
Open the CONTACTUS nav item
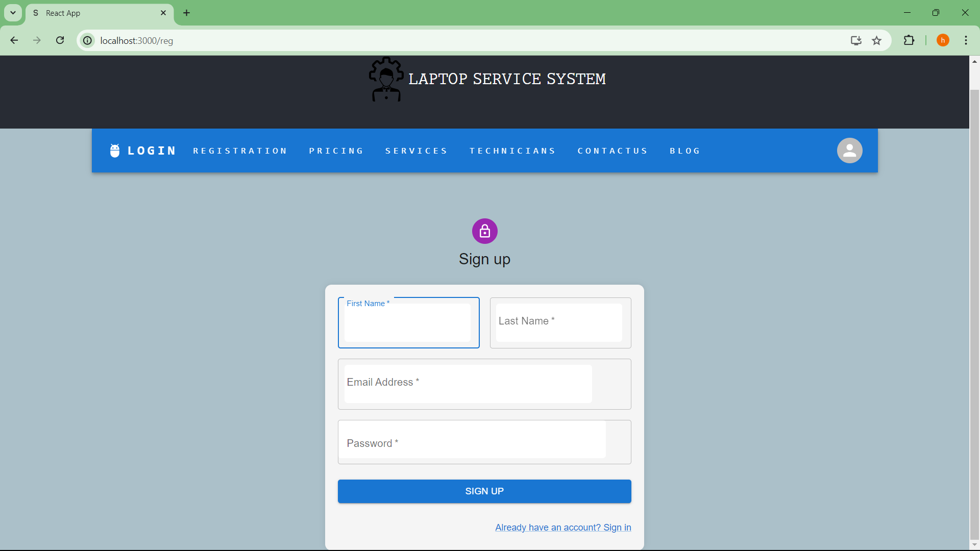coord(612,151)
